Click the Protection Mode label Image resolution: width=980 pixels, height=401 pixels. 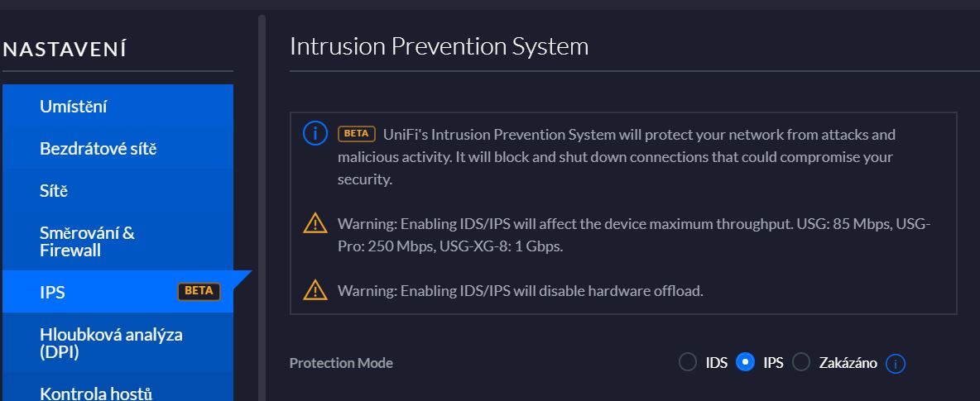[341, 363]
